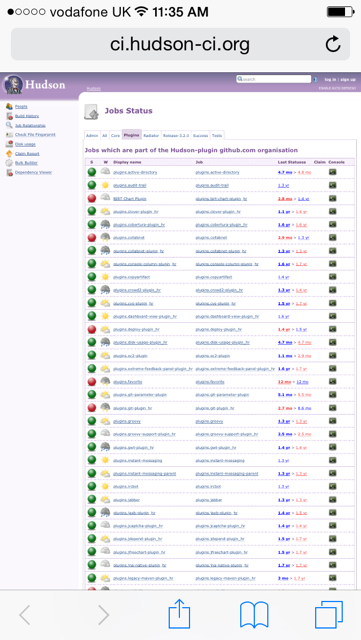361x640 pixels.
Task: Click the Hudson butler logo
Action: [13, 85]
